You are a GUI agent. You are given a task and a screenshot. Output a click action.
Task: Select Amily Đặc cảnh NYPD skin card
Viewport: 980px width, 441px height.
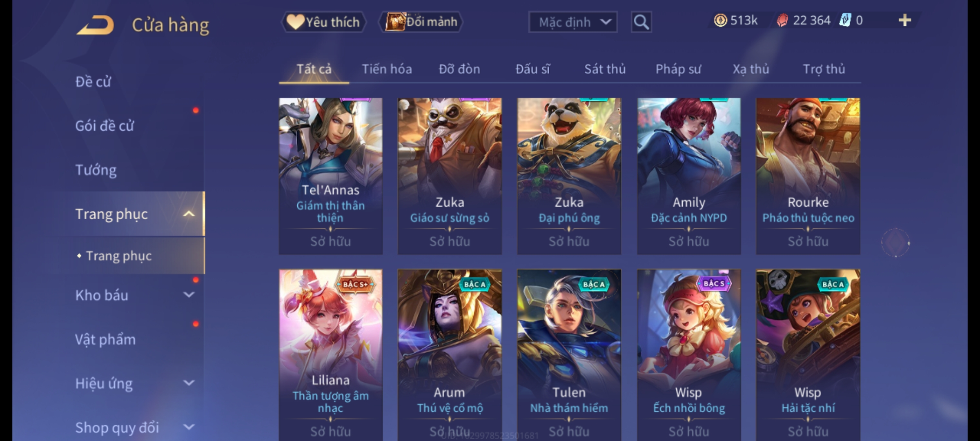click(689, 176)
